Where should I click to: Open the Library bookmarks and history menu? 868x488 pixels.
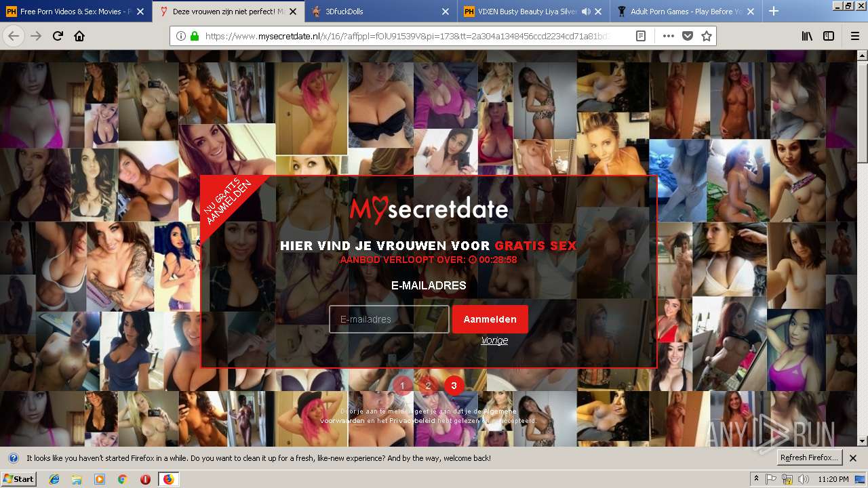coord(807,36)
